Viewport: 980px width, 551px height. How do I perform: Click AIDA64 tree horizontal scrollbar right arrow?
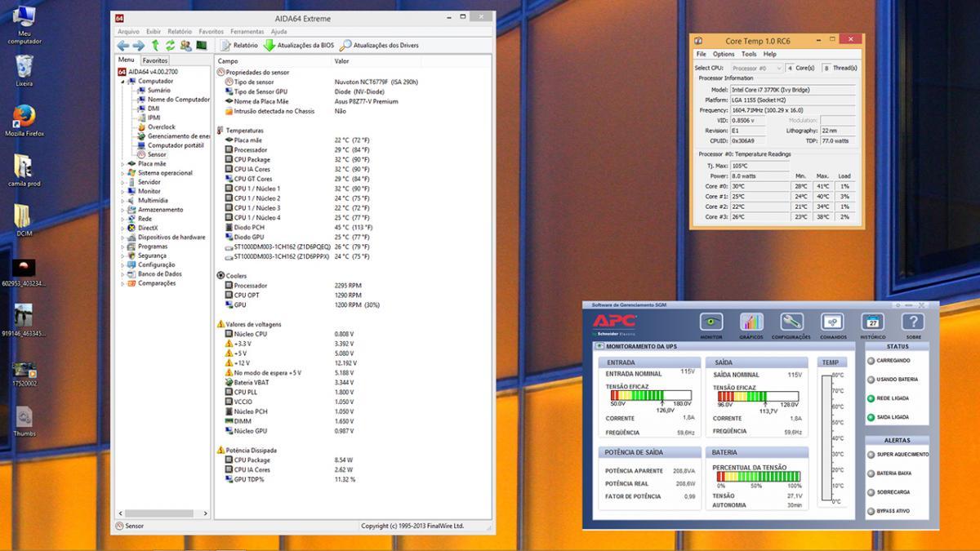pyautogui.click(x=205, y=513)
